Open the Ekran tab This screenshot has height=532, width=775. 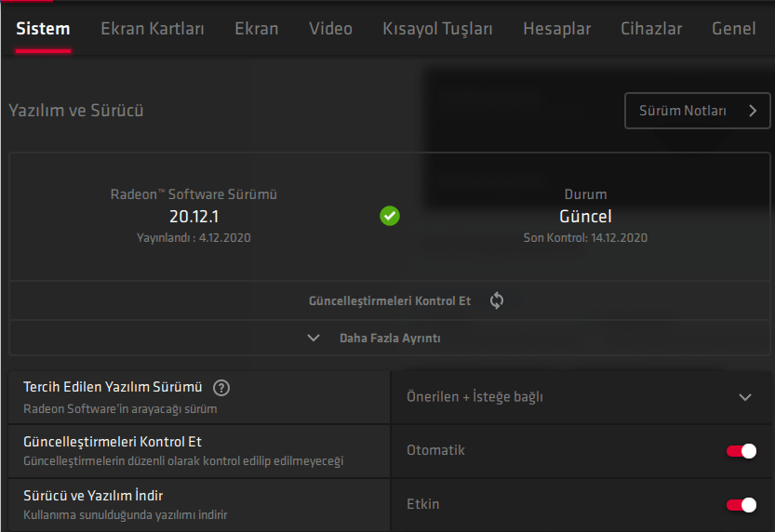pyautogui.click(x=257, y=29)
